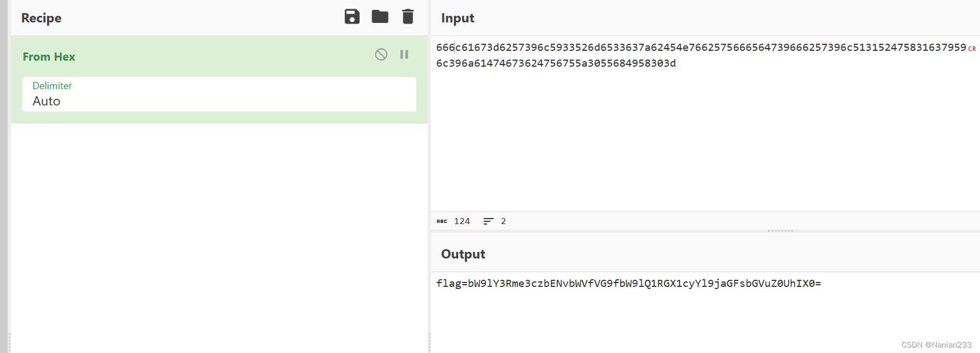The image size is (980, 353).
Task: Click the input line count icon
Action: pyautogui.click(x=488, y=221)
